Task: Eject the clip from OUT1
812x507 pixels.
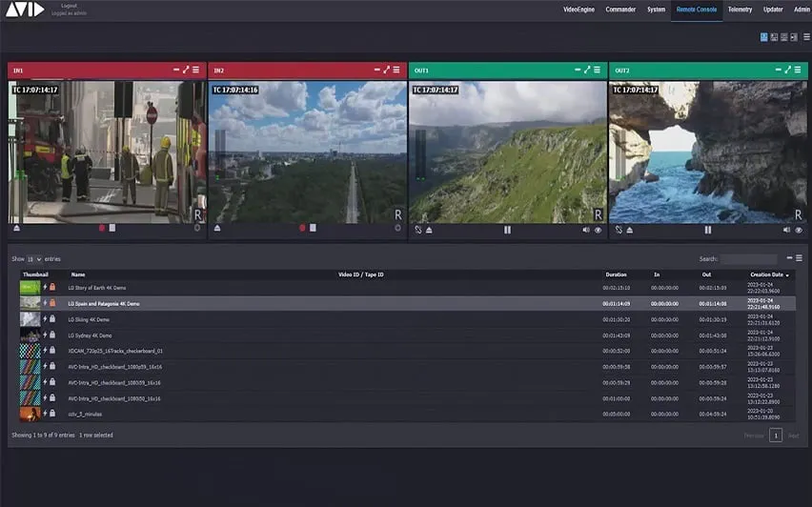Action: pos(429,230)
